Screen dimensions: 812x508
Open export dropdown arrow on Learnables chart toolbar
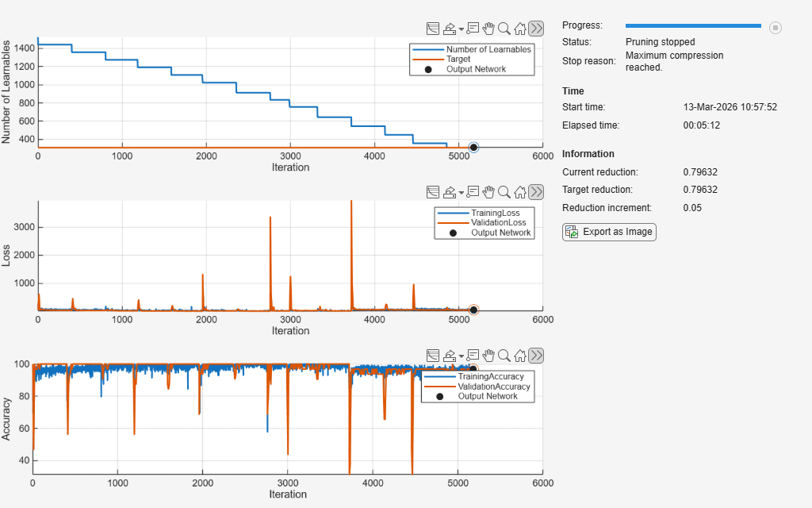click(x=461, y=29)
